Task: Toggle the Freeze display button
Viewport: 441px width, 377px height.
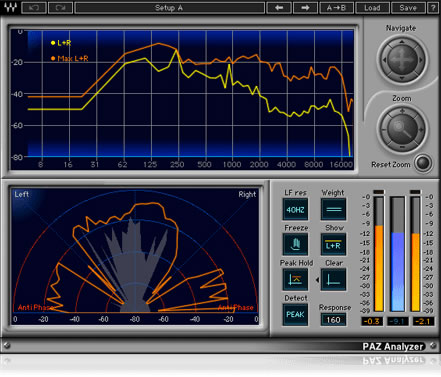Action: pos(295,245)
